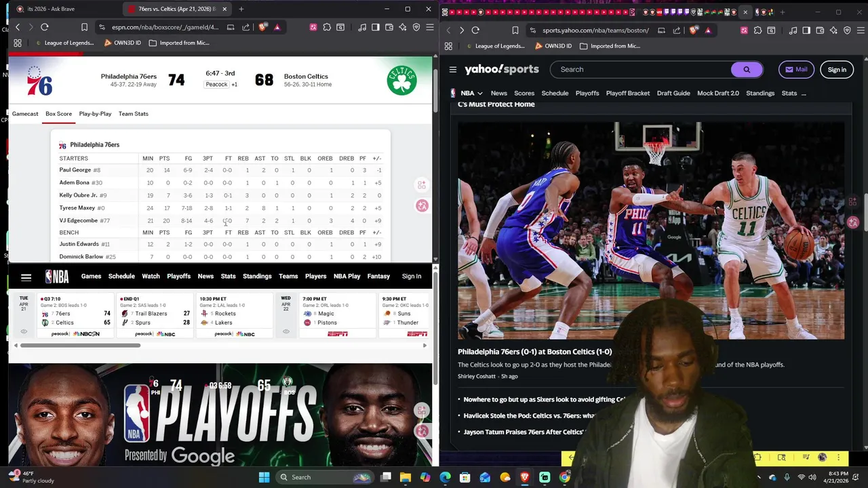
Task: Open Brave main menu in ESPN window
Action: click(429, 27)
